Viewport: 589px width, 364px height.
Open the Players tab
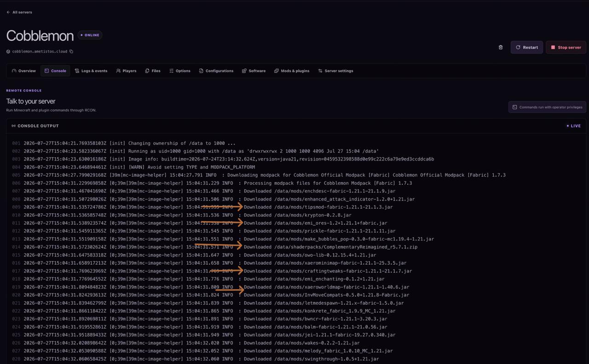(x=126, y=71)
